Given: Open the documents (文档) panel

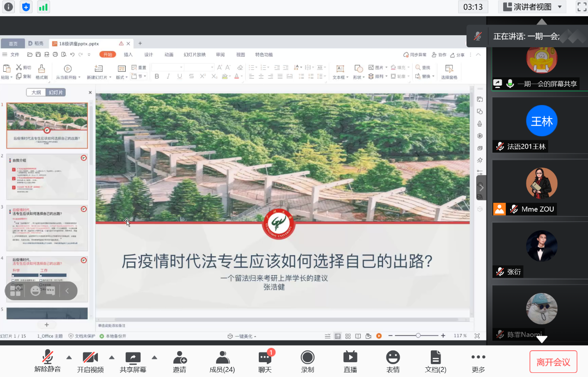Looking at the screenshot, I should (x=435, y=361).
